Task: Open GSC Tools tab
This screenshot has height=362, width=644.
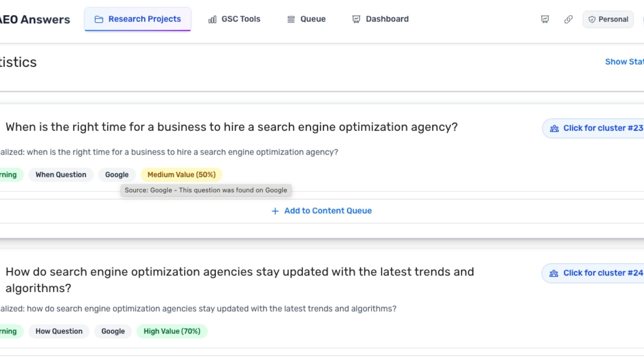Action: 240,19
